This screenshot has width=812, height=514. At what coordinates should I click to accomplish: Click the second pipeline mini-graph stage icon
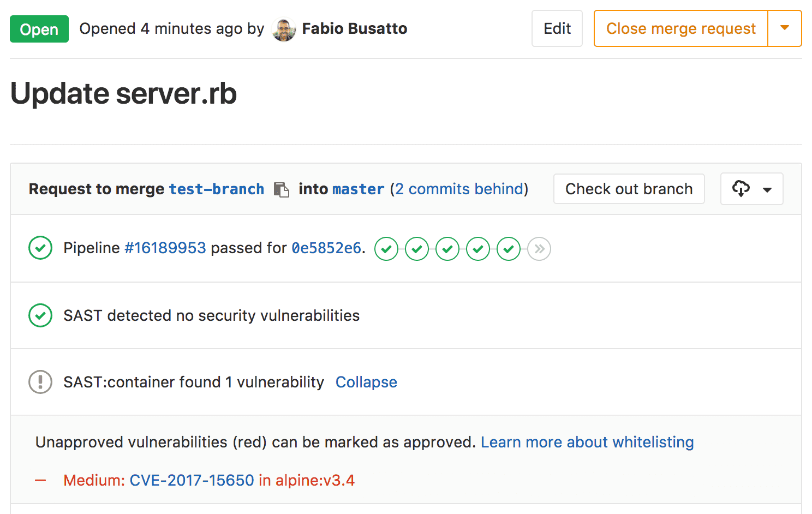(x=417, y=249)
